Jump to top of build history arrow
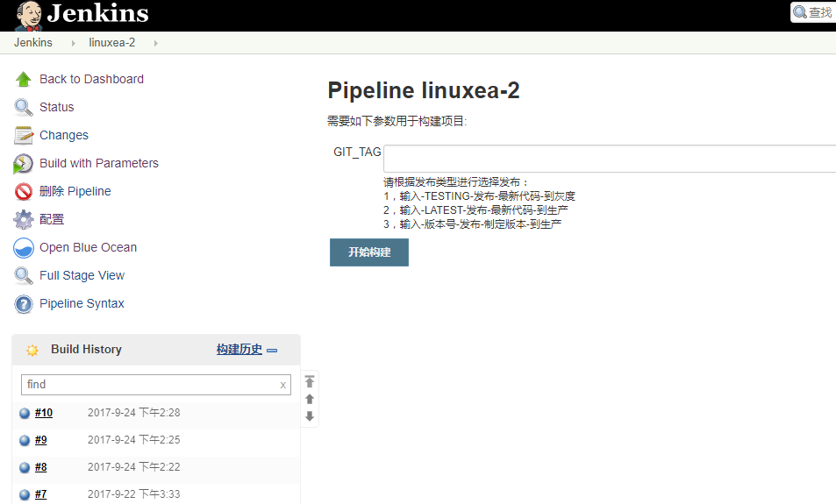 [310, 381]
